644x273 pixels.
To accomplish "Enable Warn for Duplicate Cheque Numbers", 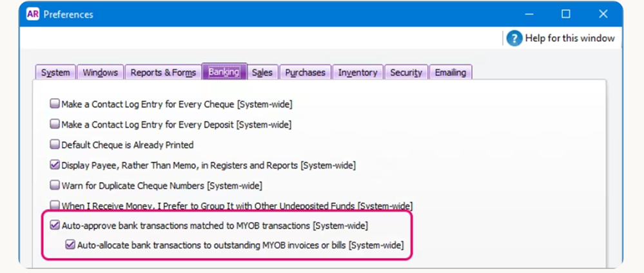I will [x=55, y=186].
